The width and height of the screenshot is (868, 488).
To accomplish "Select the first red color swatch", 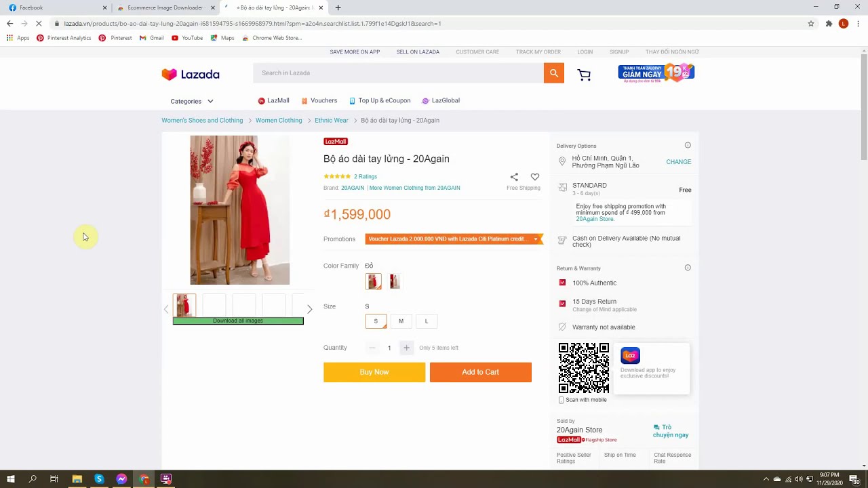I will point(374,281).
